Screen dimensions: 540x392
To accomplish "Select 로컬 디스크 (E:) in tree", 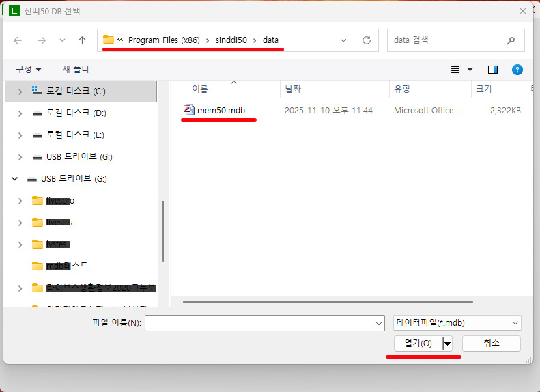I will click(x=75, y=135).
